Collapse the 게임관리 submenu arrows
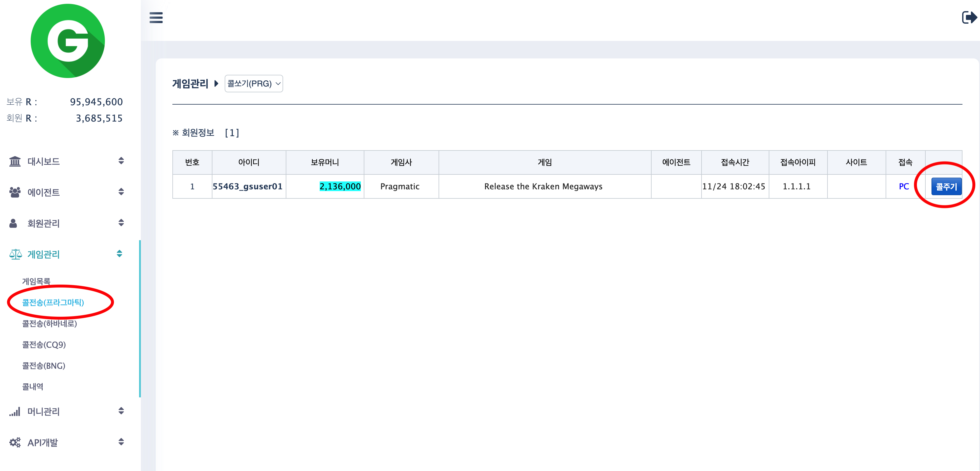The image size is (980, 471). pos(120,254)
